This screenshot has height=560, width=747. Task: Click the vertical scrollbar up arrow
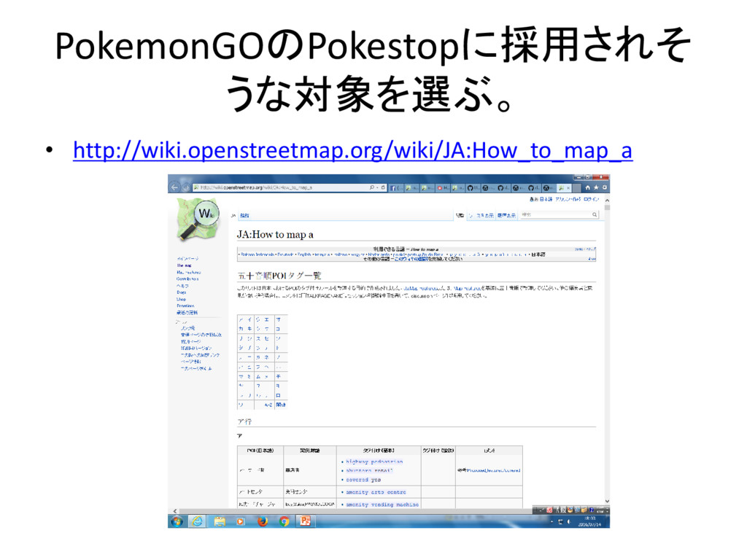(x=607, y=201)
